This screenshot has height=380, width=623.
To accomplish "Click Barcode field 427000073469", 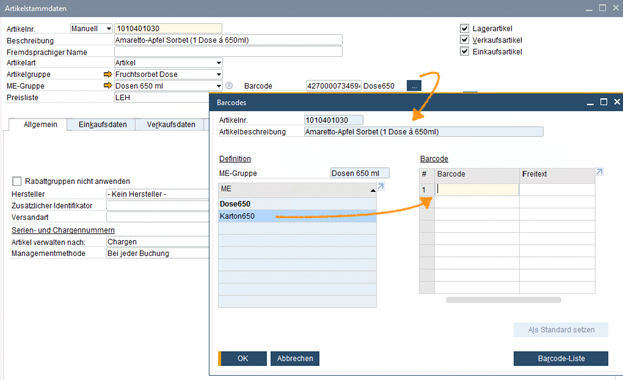I will [x=333, y=86].
